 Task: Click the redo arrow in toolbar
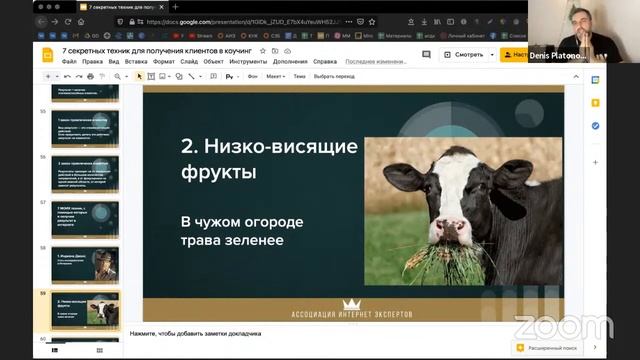click(x=79, y=76)
